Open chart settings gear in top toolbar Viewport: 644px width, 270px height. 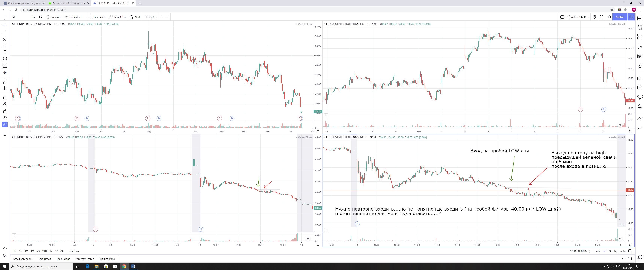pyautogui.click(x=594, y=17)
